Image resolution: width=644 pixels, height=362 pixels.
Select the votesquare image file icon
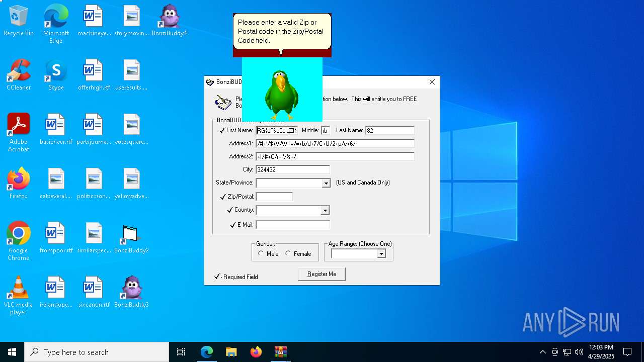(x=131, y=129)
